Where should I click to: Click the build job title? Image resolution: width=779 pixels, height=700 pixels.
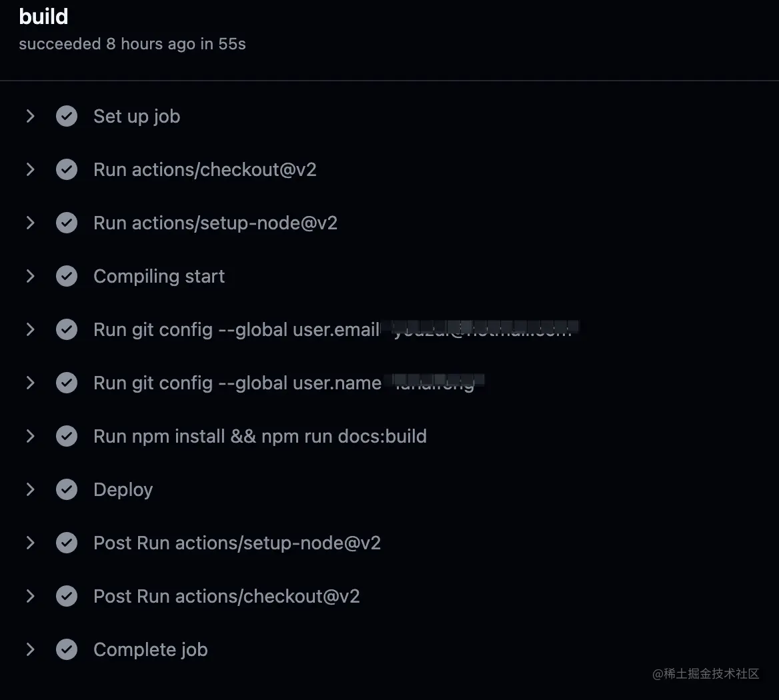coord(44,17)
